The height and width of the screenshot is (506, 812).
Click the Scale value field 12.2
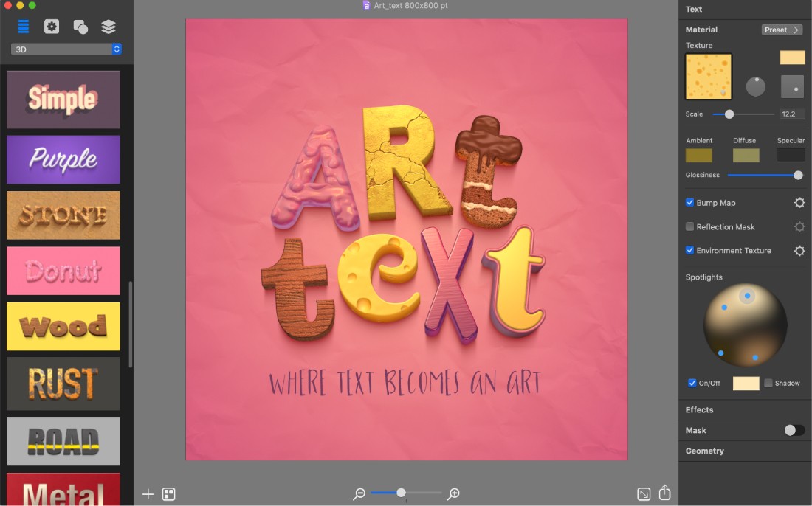pos(792,114)
